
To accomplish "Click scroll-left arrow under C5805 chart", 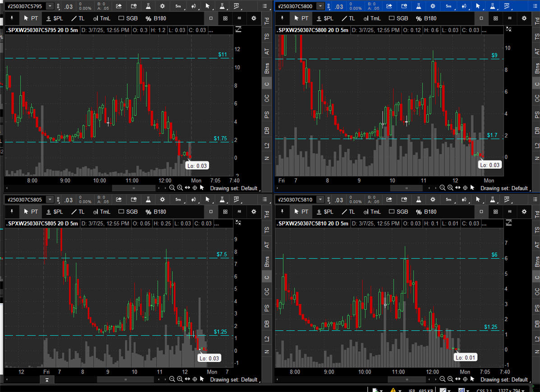I will (x=7, y=379).
